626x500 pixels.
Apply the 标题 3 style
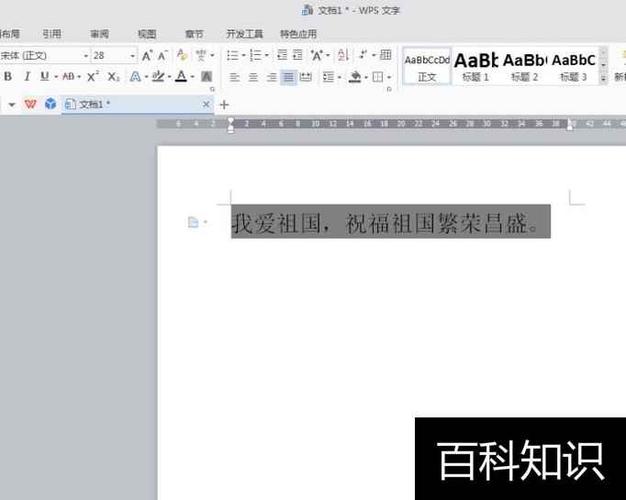[x=574, y=67]
